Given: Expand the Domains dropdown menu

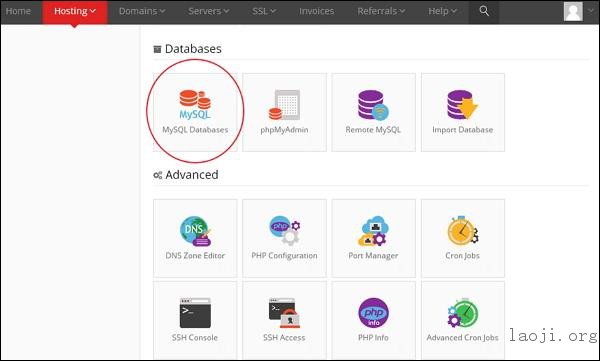Looking at the screenshot, I should pos(142,11).
